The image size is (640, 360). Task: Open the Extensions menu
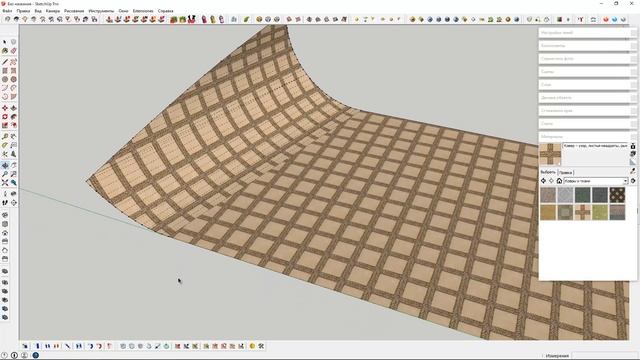pos(143,11)
